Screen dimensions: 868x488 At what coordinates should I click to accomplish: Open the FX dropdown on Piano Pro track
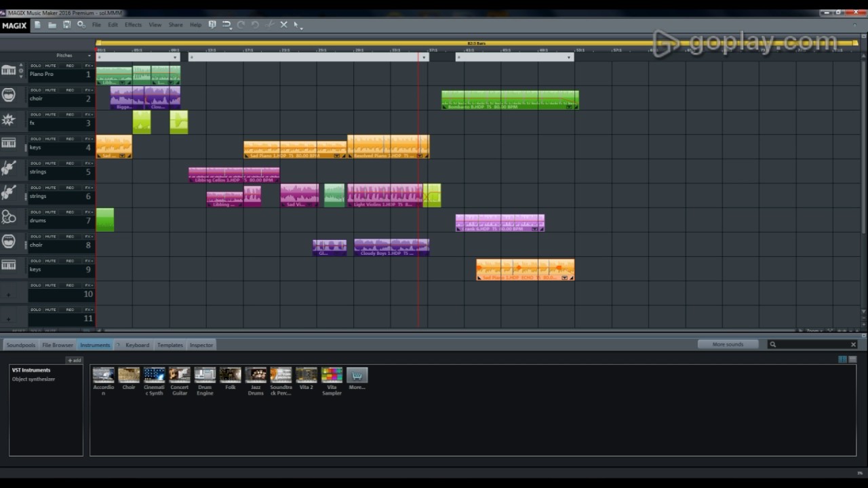[89, 66]
